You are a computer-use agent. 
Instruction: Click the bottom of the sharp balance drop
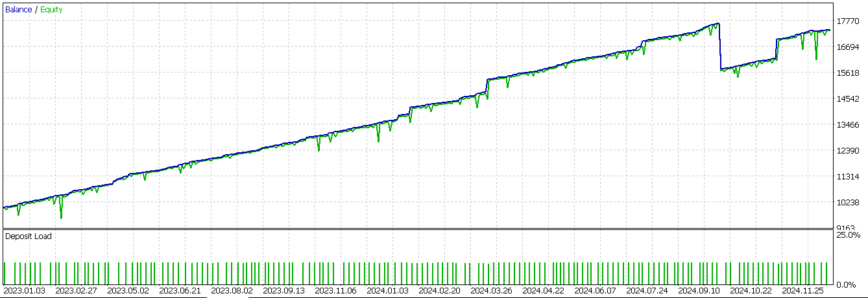[721, 69]
